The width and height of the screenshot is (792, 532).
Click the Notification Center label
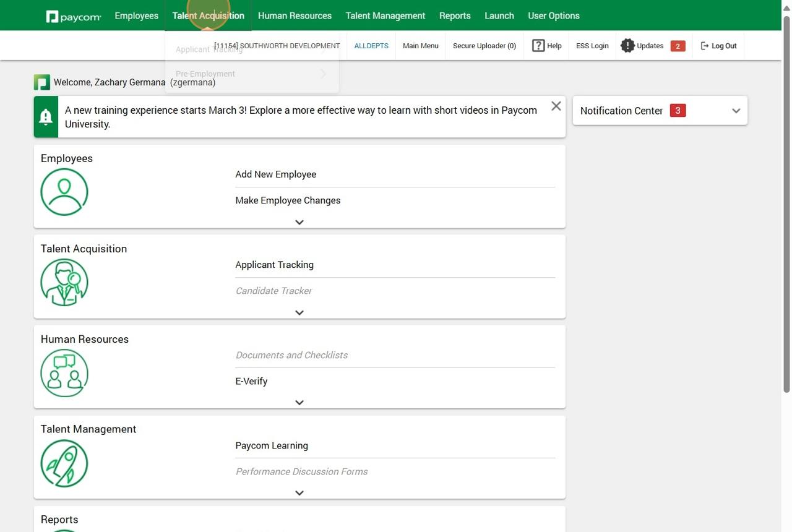(621, 111)
